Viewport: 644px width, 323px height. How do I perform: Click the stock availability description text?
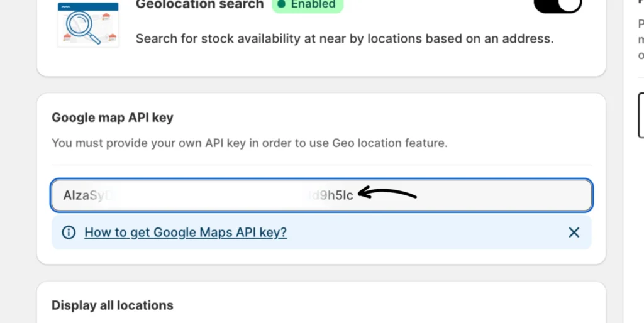pyautogui.click(x=345, y=38)
